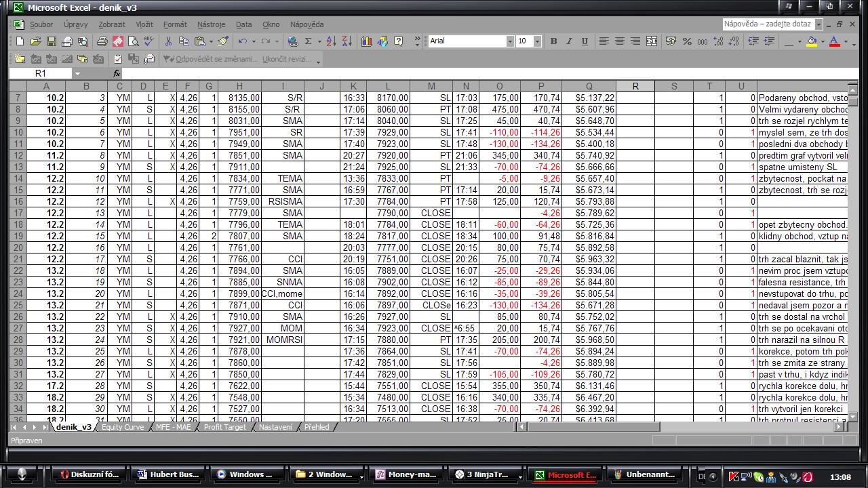Image resolution: width=868 pixels, height=488 pixels.
Task: Apply red font color
Action: click(x=834, y=41)
